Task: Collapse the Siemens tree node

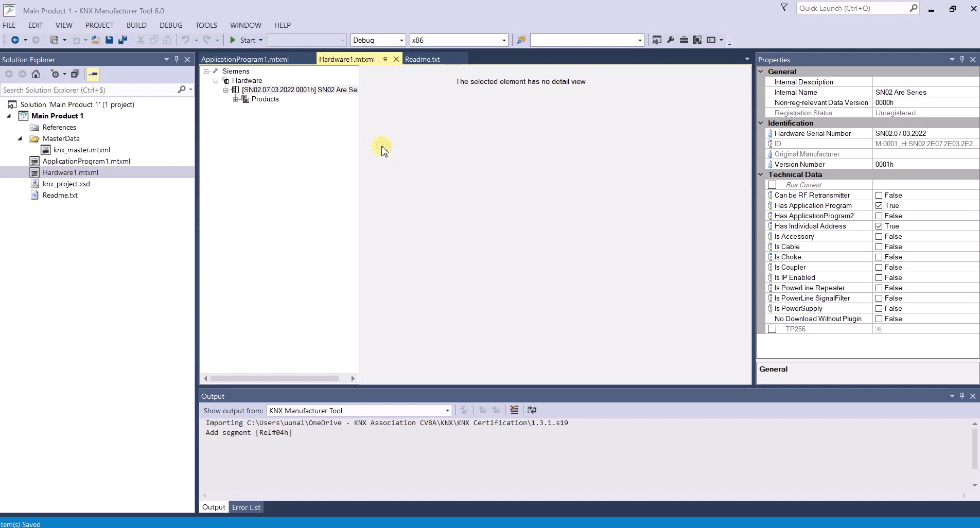Action: [x=206, y=72]
